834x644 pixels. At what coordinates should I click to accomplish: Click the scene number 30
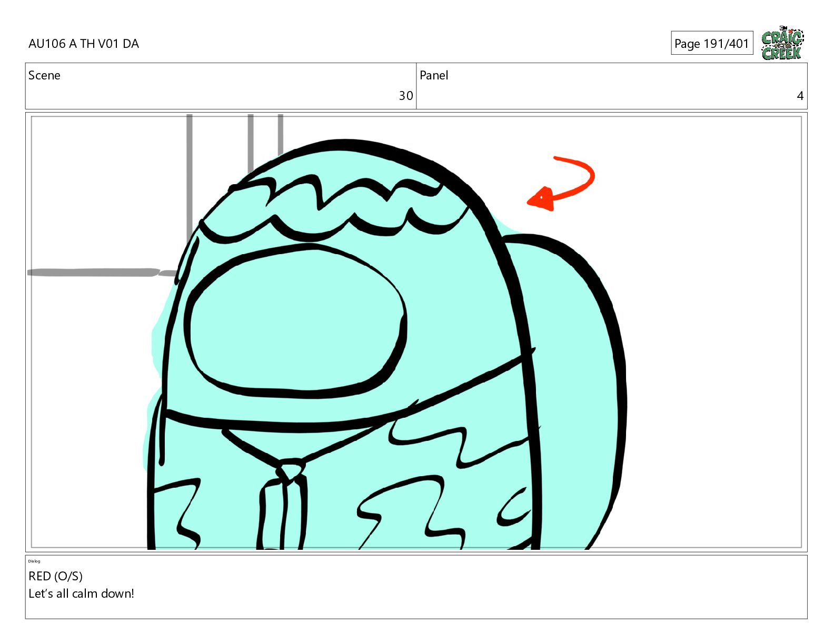click(405, 96)
